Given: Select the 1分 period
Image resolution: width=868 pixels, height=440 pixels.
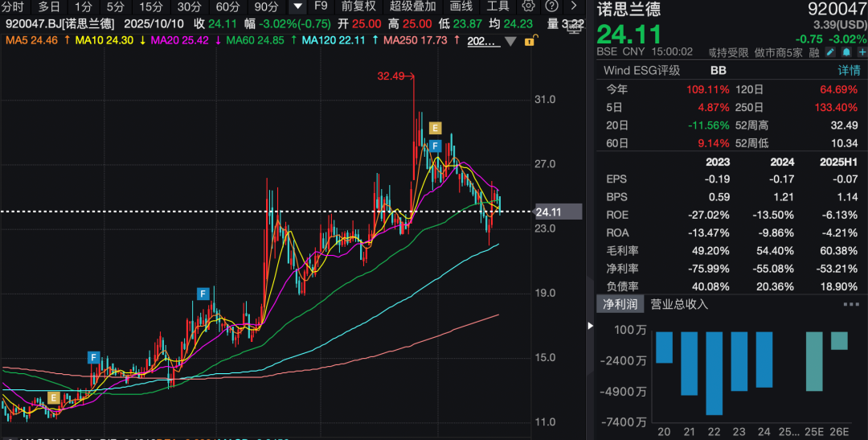Looking at the screenshot, I should [84, 6].
